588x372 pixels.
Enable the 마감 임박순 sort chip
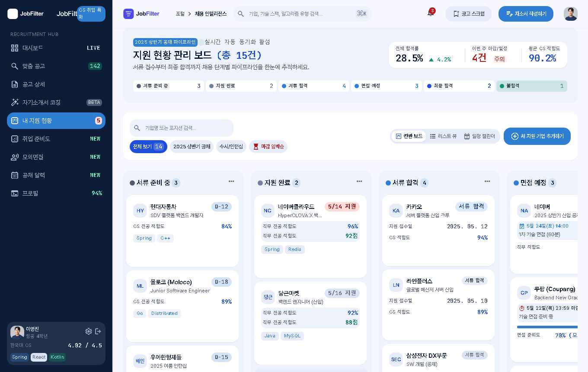(x=268, y=147)
